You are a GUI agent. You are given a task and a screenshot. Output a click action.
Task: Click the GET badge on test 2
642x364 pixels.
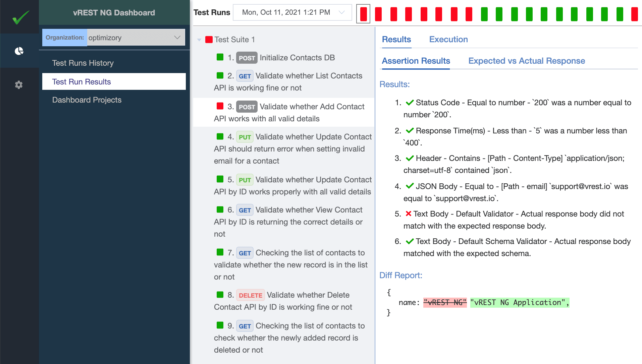point(245,76)
